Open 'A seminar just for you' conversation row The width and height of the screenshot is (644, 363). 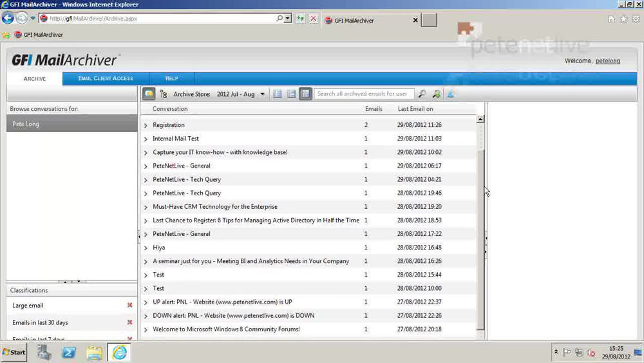(308, 261)
